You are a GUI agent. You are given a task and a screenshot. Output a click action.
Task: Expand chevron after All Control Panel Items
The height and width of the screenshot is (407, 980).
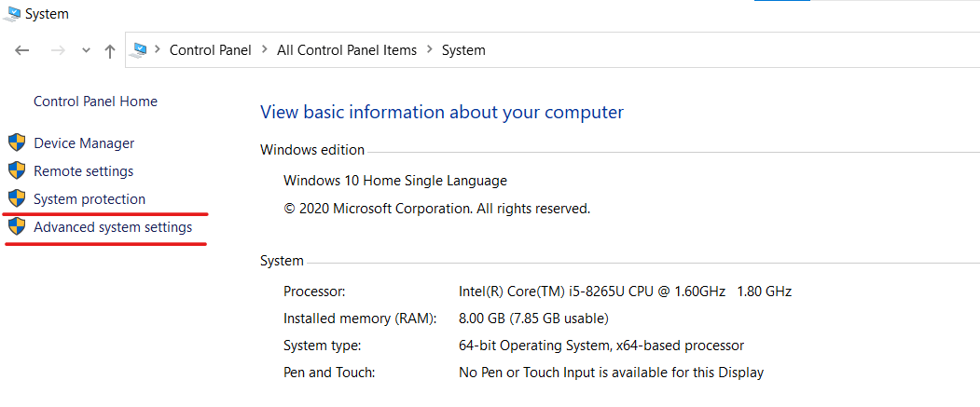[430, 50]
